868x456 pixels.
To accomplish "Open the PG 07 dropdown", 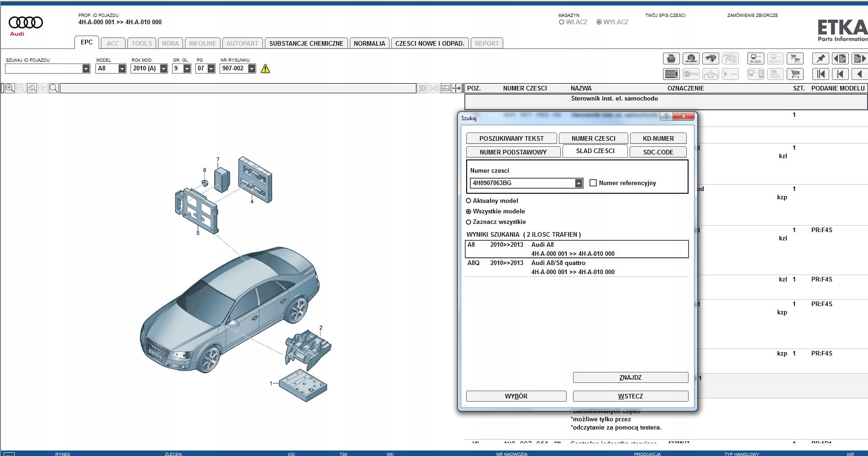I will point(211,69).
